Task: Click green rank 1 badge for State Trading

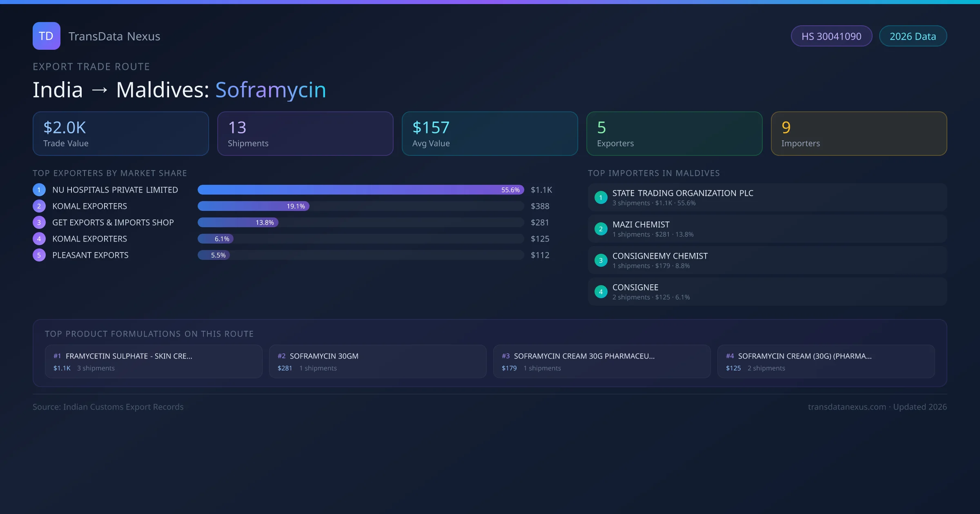Action: 601,197
